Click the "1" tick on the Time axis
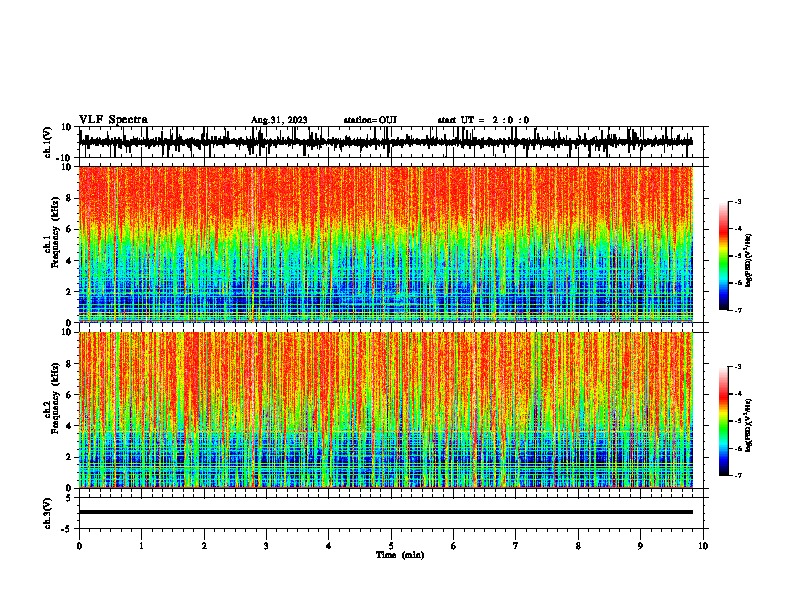This screenshot has width=792, height=612. 141,546
